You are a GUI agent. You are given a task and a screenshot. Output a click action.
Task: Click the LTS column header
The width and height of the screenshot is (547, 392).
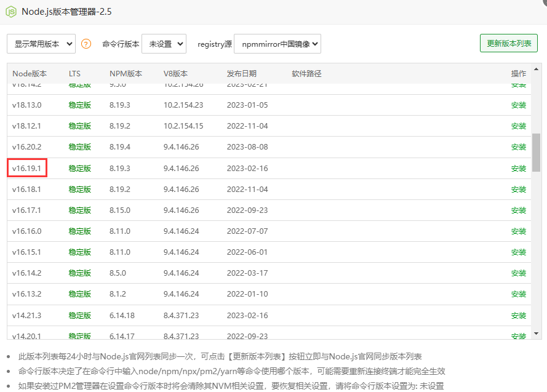(74, 74)
